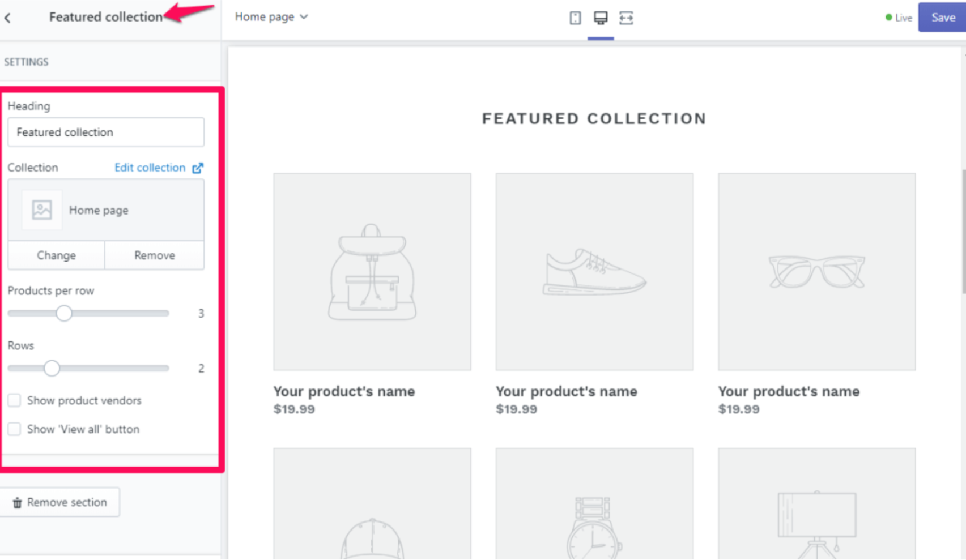Select the glasses product thumbnail
Viewport: 966px width, 560px height.
click(x=817, y=272)
